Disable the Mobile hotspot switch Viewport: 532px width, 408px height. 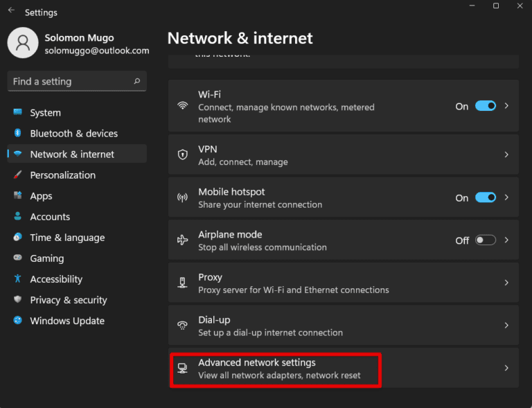click(x=486, y=197)
